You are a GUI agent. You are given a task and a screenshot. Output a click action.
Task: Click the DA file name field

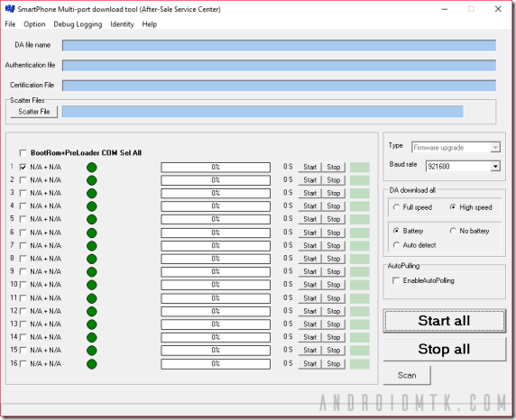click(x=279, y=45)
